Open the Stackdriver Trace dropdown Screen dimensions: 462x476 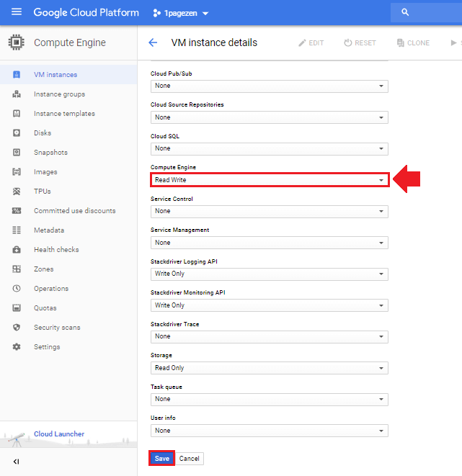pyautogui.click(x=269, y=337)
